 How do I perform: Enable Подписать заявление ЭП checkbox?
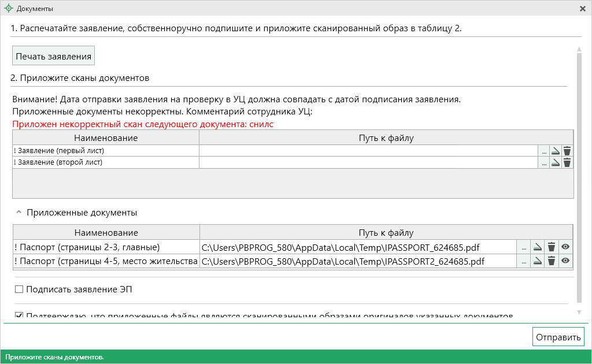tap(19, 289)
